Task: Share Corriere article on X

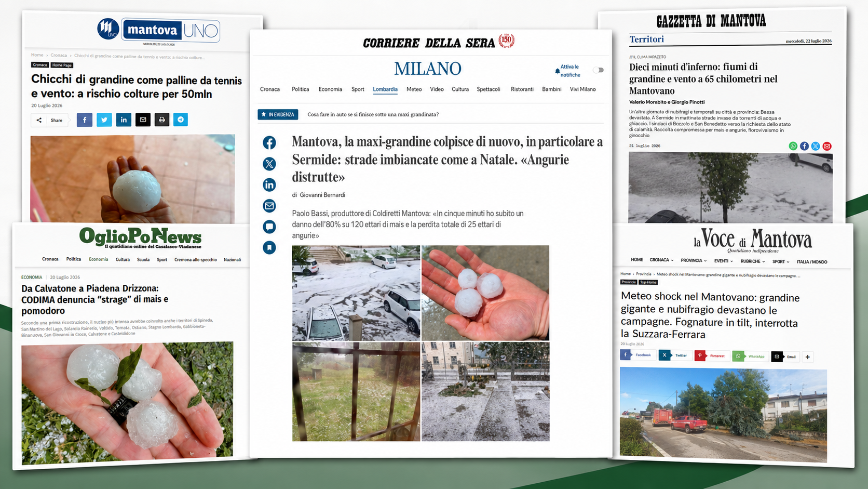Action: (269, 164)
